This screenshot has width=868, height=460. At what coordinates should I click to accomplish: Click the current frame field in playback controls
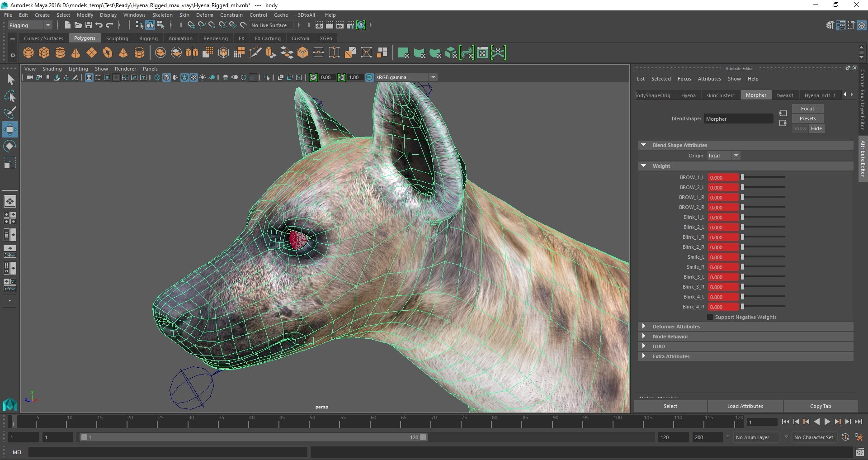[x=762, y=422]
